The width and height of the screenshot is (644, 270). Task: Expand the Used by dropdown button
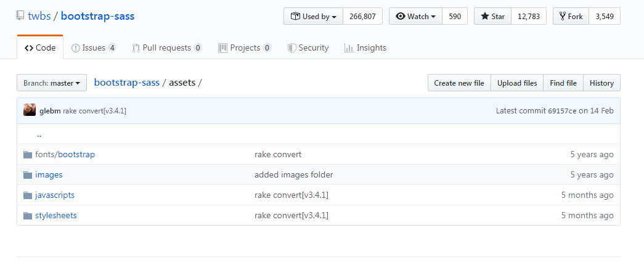(314, 17)
